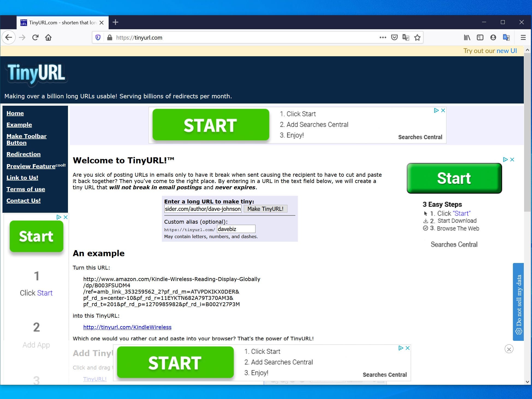Click the Make TinyURL! button
The height and width of the screenshot is (399, 532).
coord(265,209)
